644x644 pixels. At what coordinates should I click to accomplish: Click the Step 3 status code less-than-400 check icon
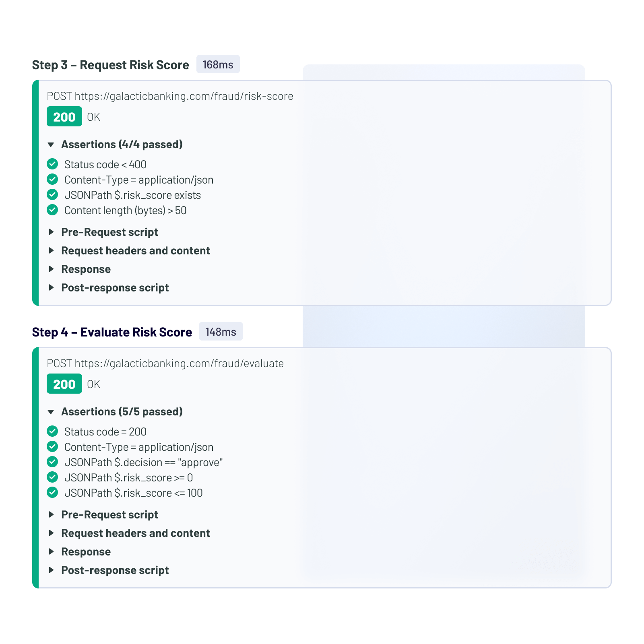pos(52,164)
